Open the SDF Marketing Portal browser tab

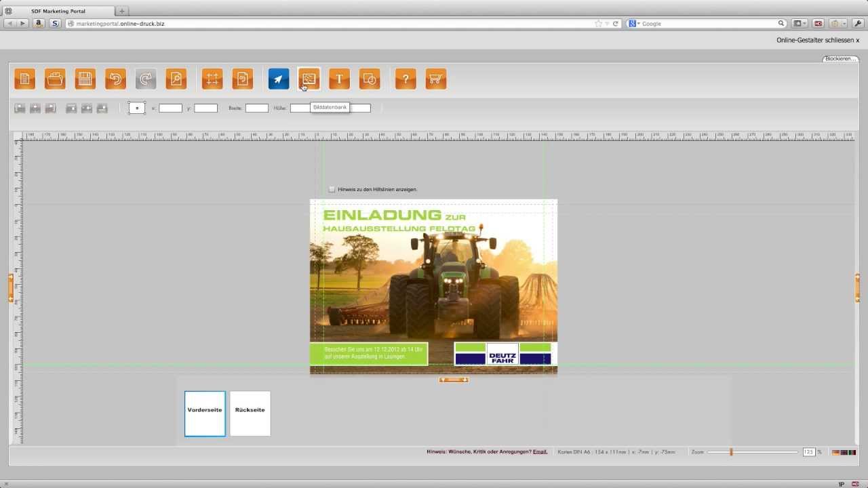pos(58,11)
